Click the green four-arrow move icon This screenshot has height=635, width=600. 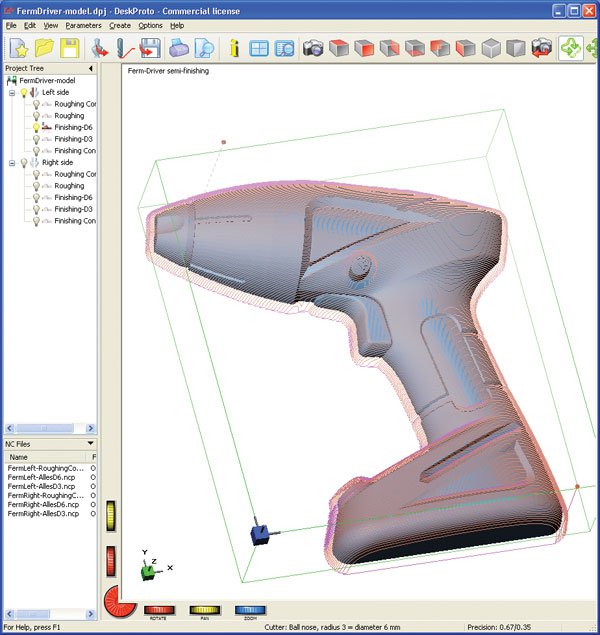[571, 47]
